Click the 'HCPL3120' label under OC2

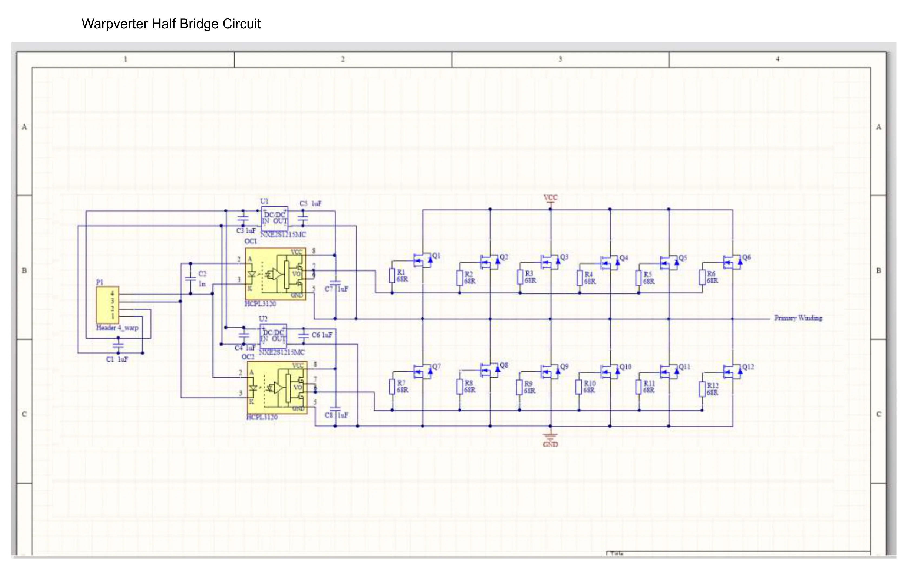[262, 417]
